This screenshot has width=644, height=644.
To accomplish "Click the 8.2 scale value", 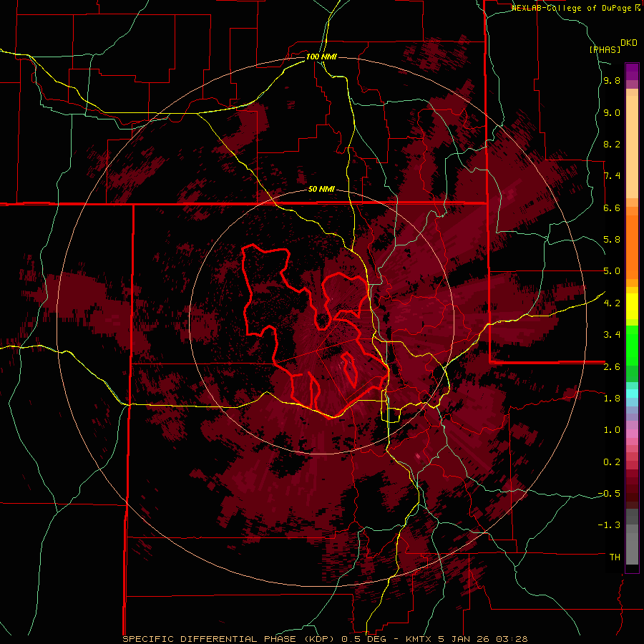I will (612, 144).
